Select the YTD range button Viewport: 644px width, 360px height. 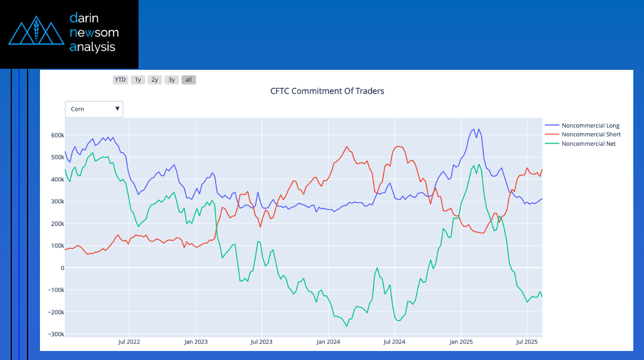120,80
